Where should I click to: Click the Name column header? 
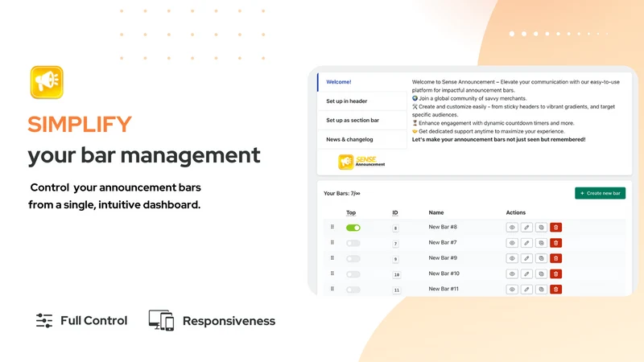point(436,212)
